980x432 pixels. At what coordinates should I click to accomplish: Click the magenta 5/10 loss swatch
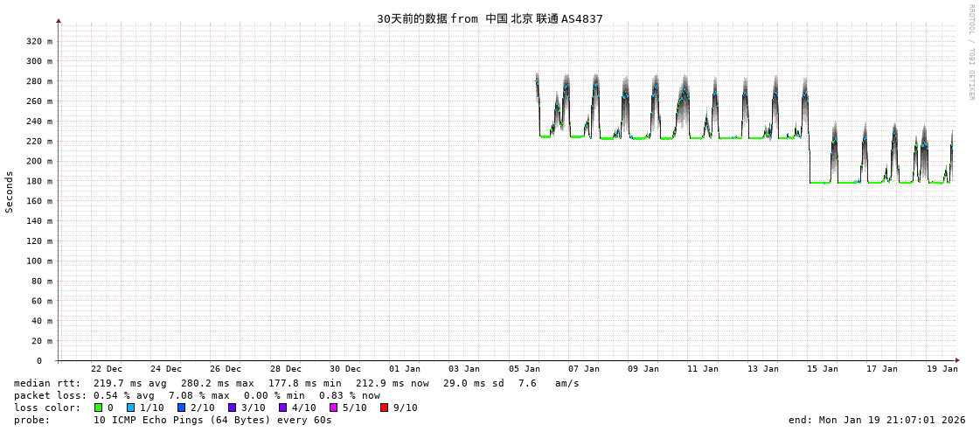pyautogui.click(x=333, y=408)
